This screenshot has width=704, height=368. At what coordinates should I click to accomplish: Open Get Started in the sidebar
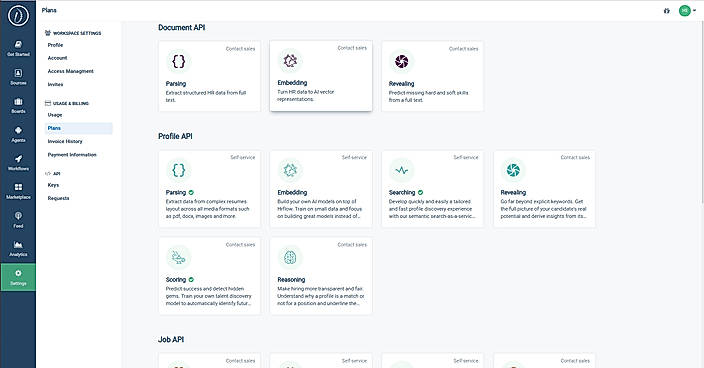[18, 48]
